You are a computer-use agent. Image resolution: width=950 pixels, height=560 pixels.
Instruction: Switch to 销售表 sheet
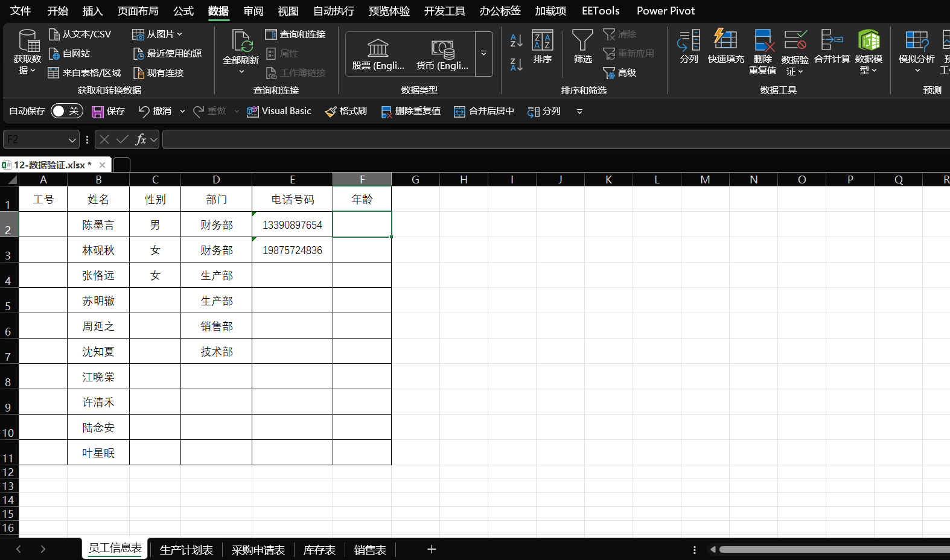click(x=370, y=550)
